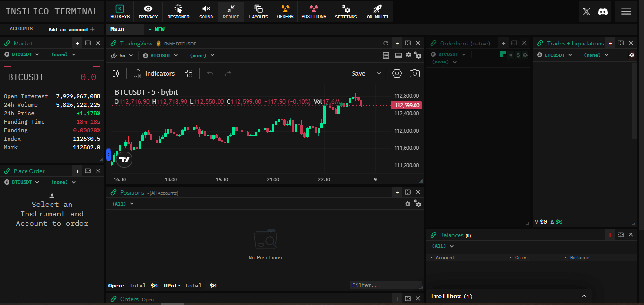644x305 pixels.
Task: Open the TradingView 5m timeframe dropdown
Action: tap(122, 55)
